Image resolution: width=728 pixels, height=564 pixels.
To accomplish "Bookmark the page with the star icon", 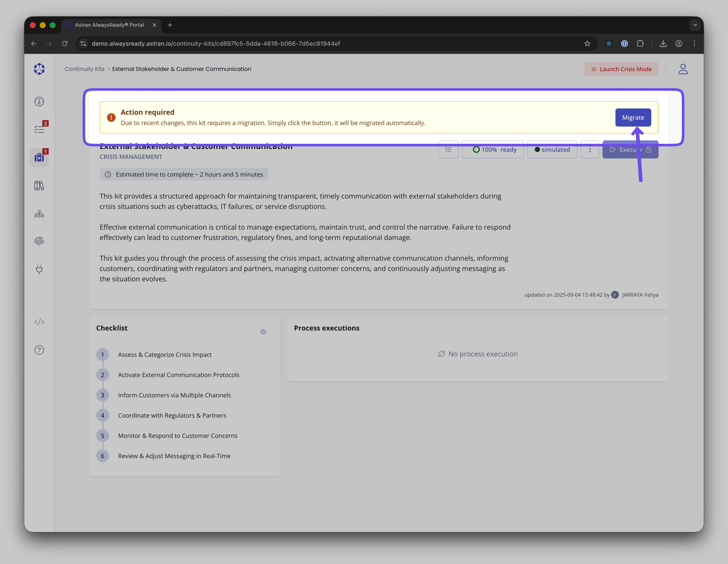I will tap(587, 44).
